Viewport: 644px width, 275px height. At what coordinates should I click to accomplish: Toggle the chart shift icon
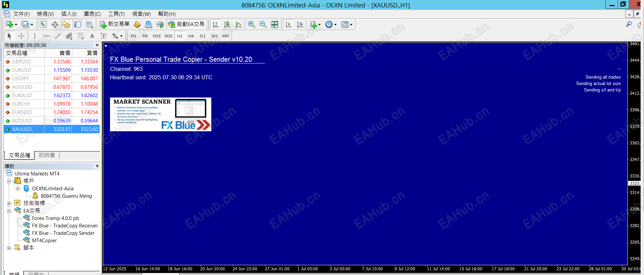[x=300, y=24]
